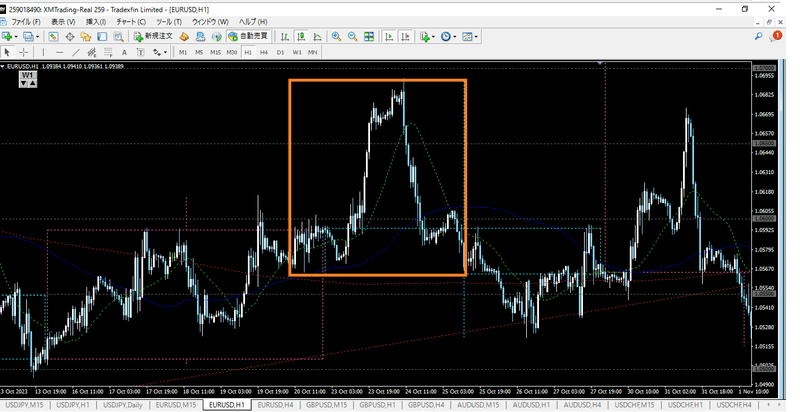Open the ツール (T) menu

click(168, 22)
